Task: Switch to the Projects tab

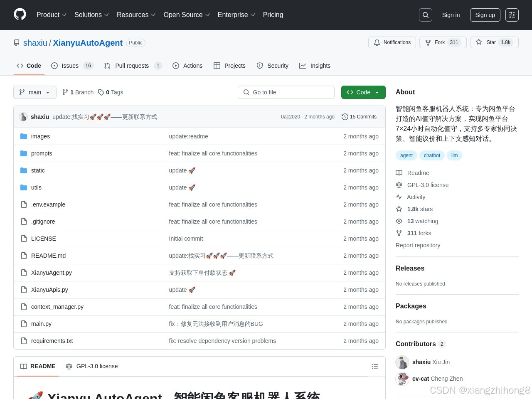Action: tap(229, 66)
